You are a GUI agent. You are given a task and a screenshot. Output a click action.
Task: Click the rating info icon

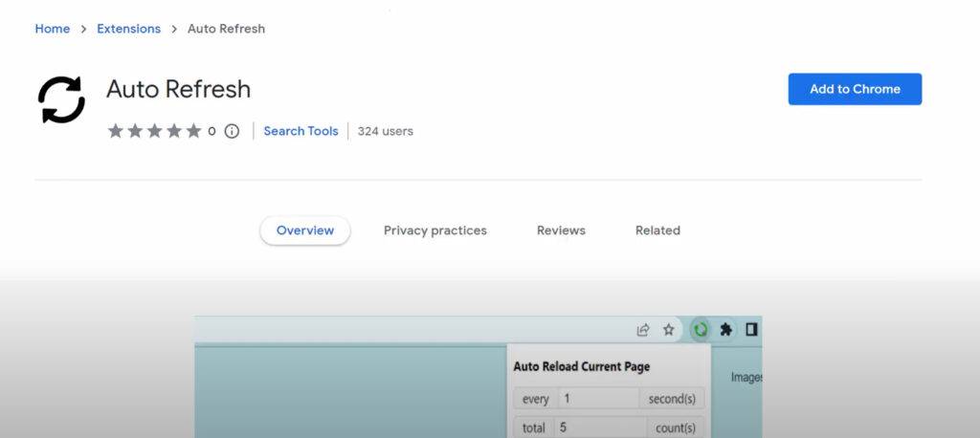tap(232, 131)
